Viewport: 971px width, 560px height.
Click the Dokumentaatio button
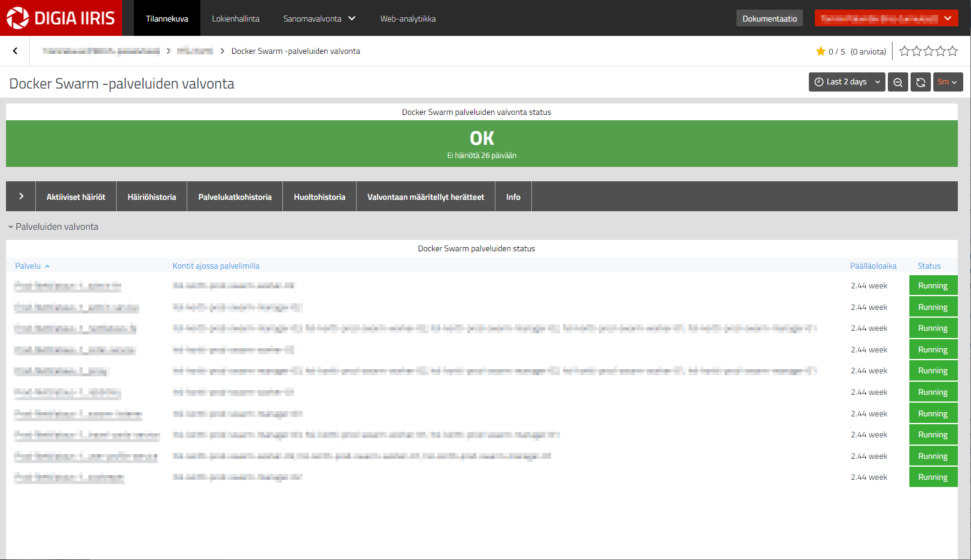pos(769,19)
